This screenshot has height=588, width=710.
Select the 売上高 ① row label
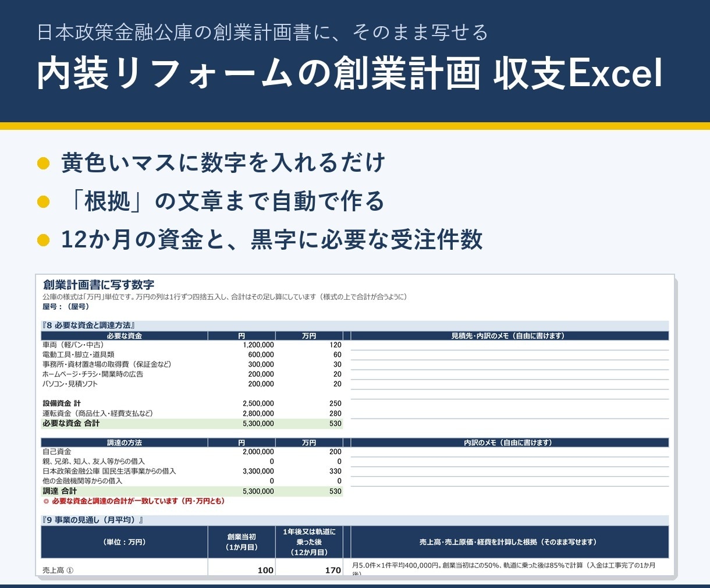click(x=58, y=571)
